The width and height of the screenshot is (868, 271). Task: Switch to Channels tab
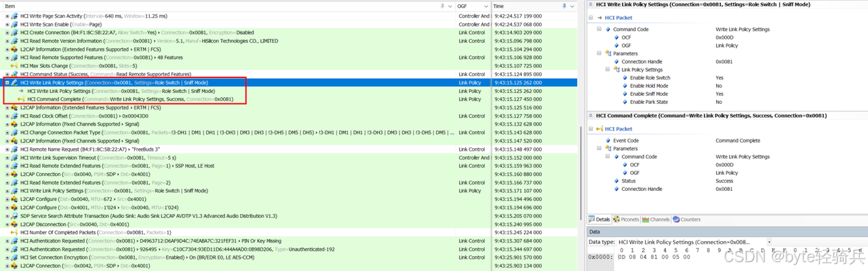point(656,219)
